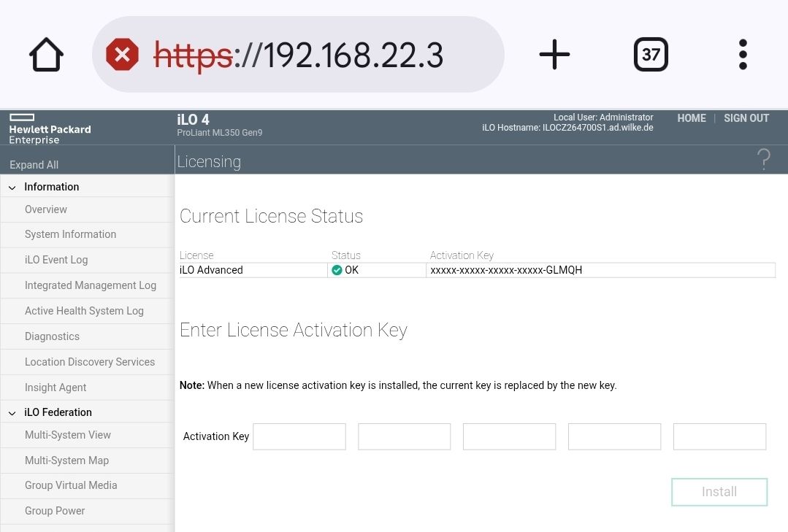Focus the URL bar showing https://192.168.22.3

pyautogui.click(x=298, y=54)
